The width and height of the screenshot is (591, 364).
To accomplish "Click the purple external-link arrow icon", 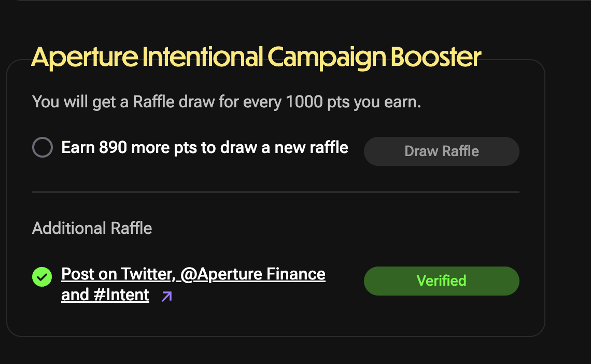I will pos(166,296).
